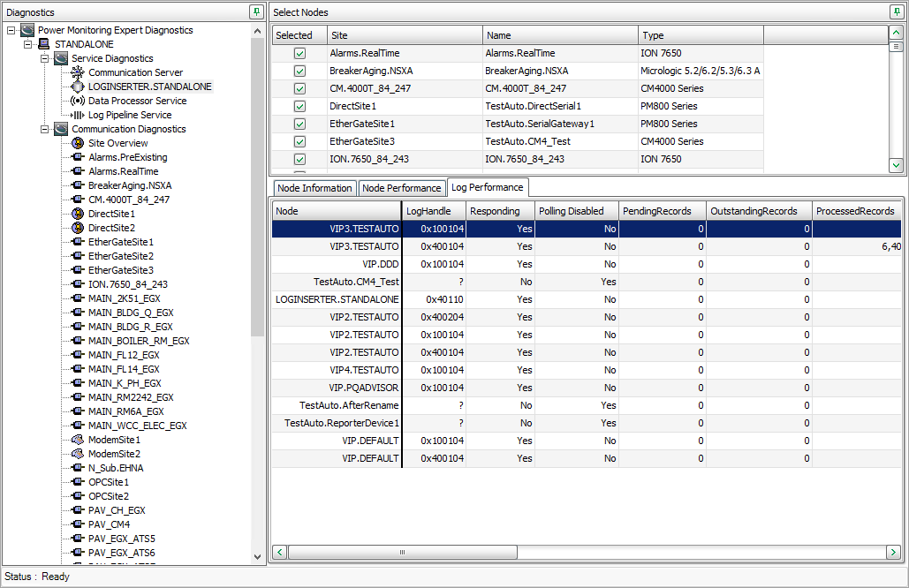Click the OPCSite1 site icon
The image size is (909, 588).
(x=78, y=482)
